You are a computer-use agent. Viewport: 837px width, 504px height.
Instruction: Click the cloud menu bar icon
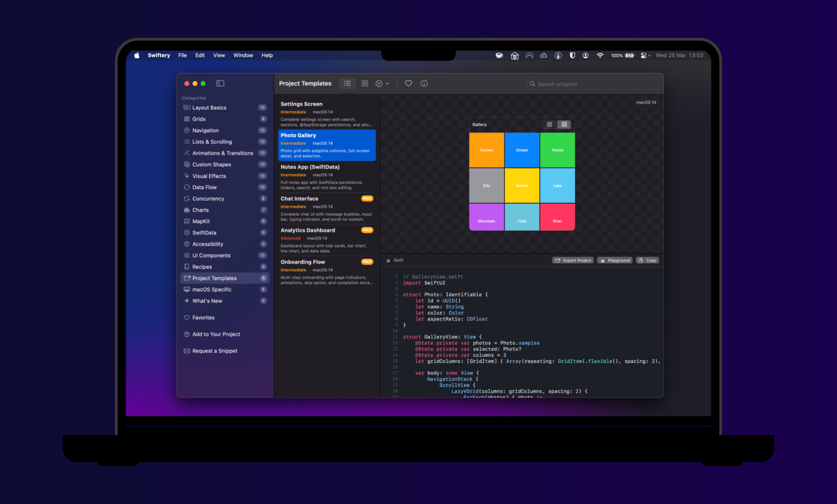point(543,55)
